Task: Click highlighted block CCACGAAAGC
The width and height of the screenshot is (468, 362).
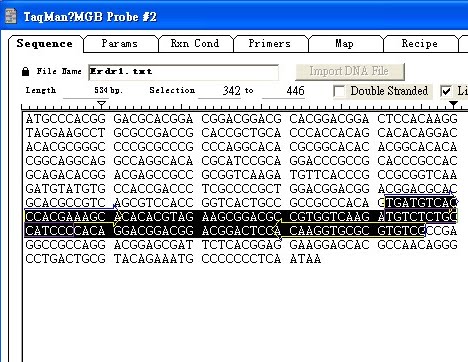Action: (65, 217)
